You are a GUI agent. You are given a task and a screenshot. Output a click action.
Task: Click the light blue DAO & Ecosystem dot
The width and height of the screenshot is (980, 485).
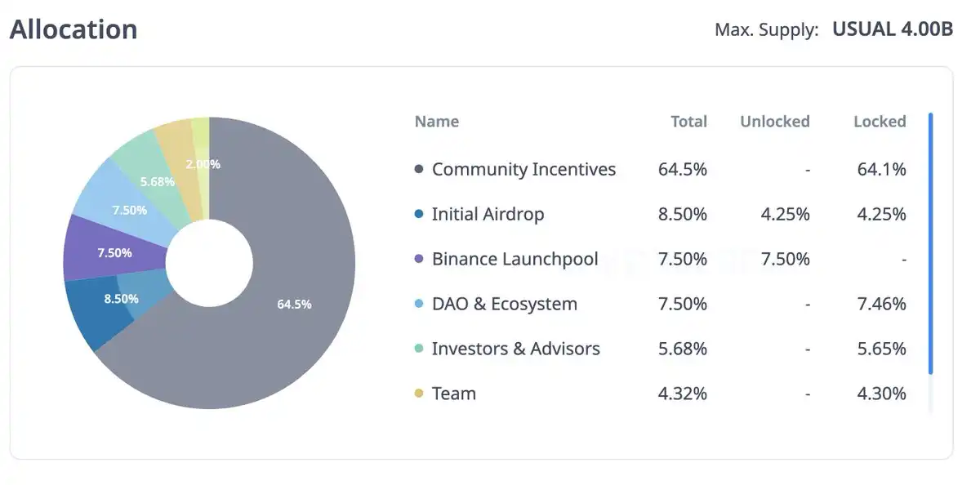pyautogui.click(x=419, y=305)
